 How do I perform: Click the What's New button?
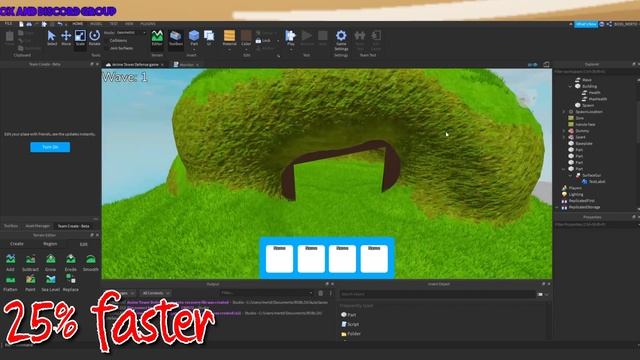pos(586,24)
